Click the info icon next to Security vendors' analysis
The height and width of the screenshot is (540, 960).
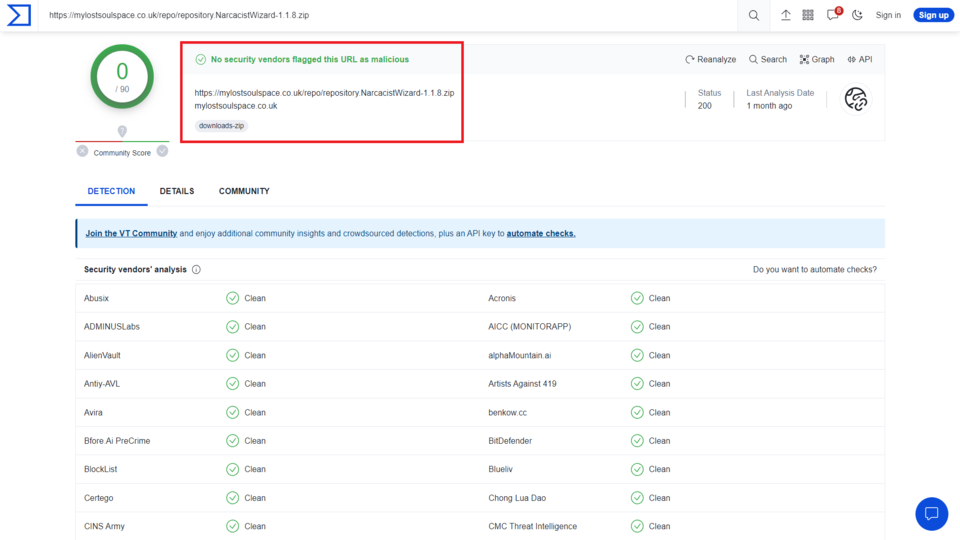(x=196, y=269)
